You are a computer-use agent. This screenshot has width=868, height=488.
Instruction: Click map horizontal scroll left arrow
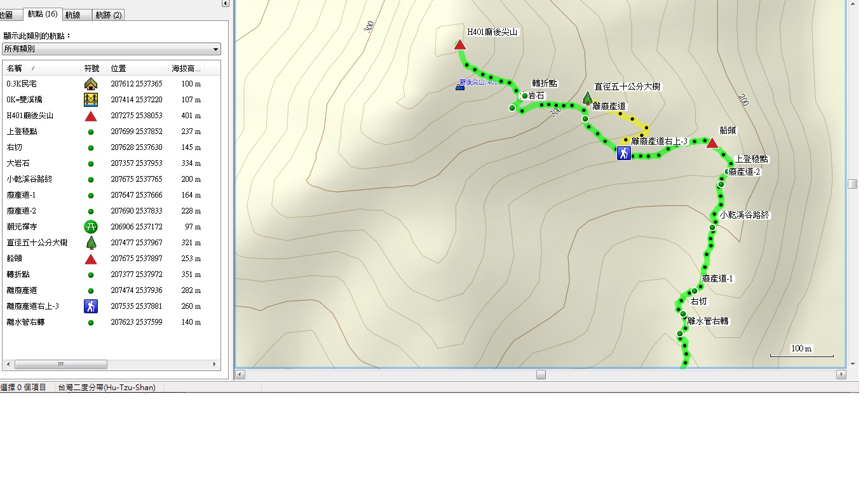click(x=240, y=375)
